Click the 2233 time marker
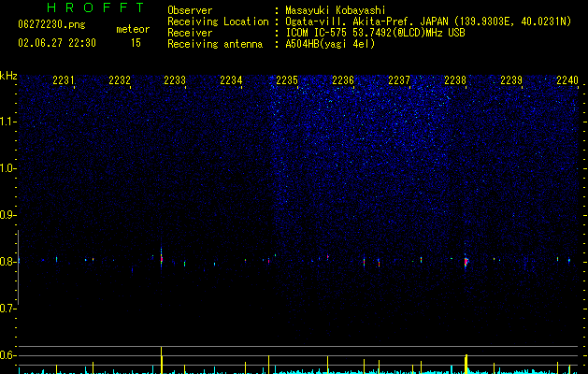This screenshot has height=374, width=588. tap(175, 80)
